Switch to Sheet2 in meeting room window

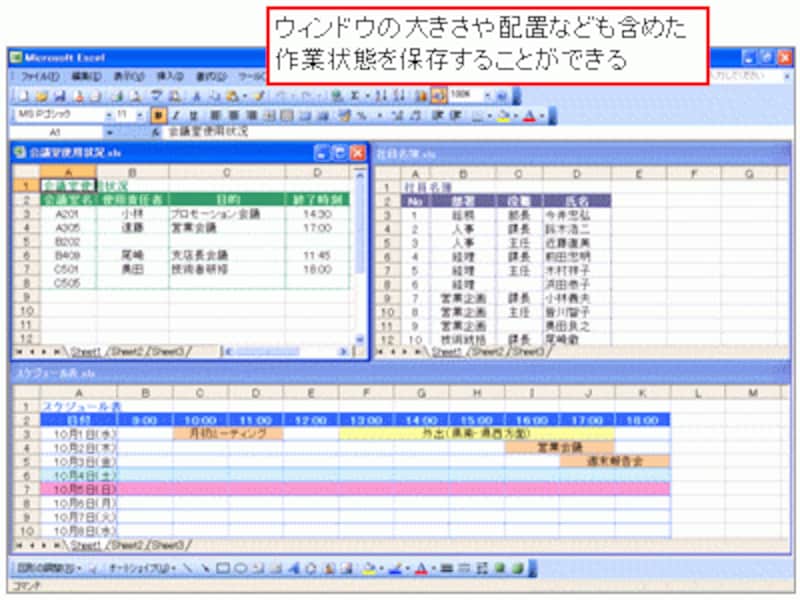click(x=127, y=352)
